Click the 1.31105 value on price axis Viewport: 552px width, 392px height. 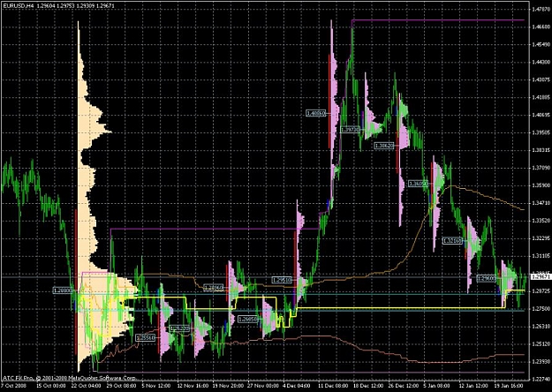coord(541,256)
